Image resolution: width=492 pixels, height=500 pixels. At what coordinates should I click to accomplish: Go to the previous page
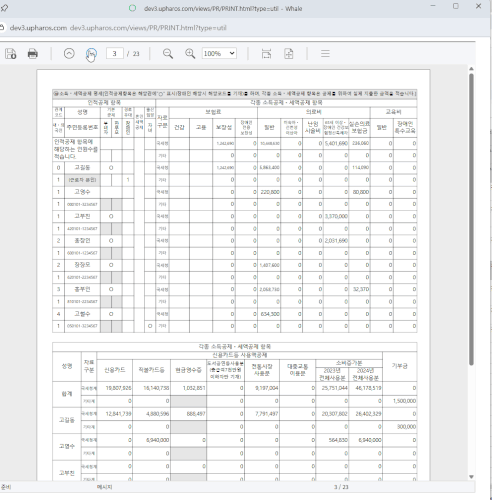tap(69, 53)
